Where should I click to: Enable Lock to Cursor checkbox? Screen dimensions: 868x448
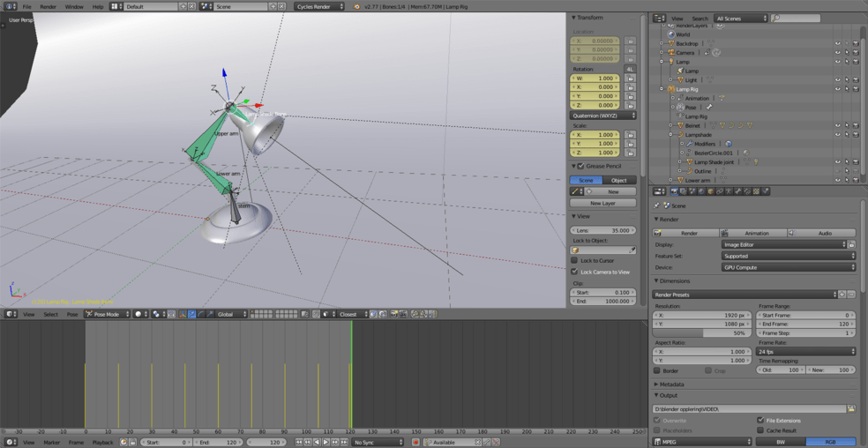574,260
